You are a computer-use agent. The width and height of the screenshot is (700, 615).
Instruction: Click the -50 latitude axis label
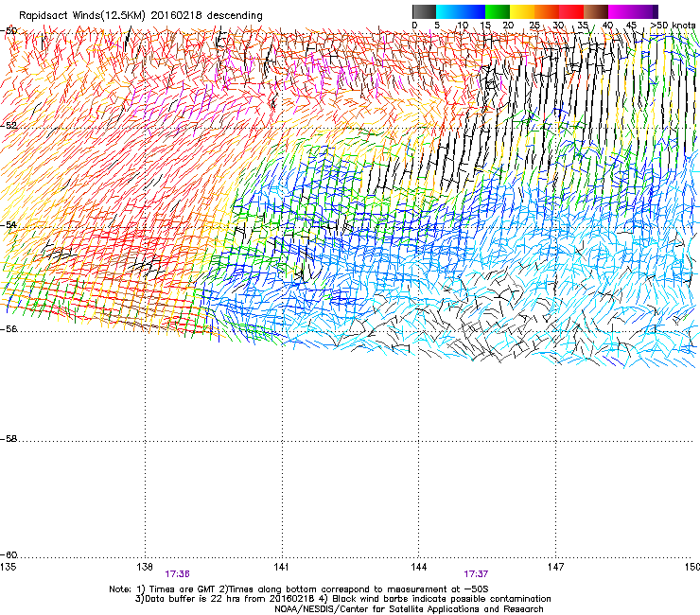9,31
